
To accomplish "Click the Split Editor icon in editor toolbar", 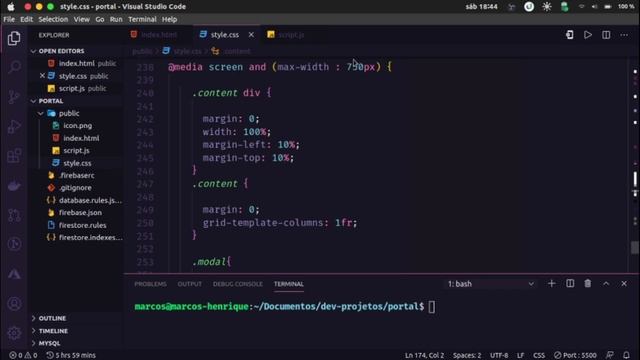I will tap(606, 35).
